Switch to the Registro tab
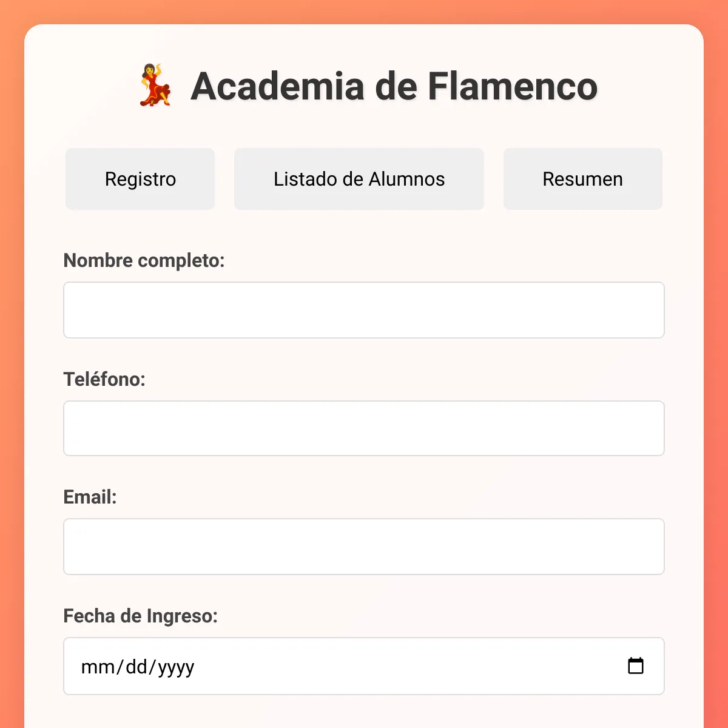 click(140, 179)
